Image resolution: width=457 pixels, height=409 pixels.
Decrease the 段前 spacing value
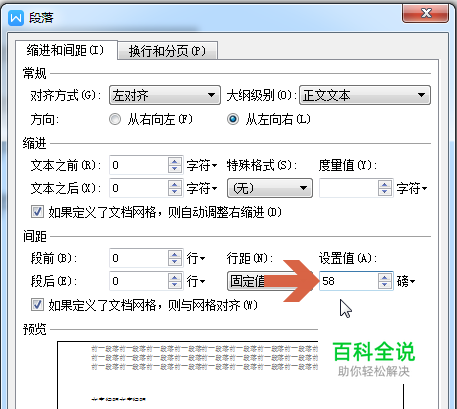coord(175,262)
